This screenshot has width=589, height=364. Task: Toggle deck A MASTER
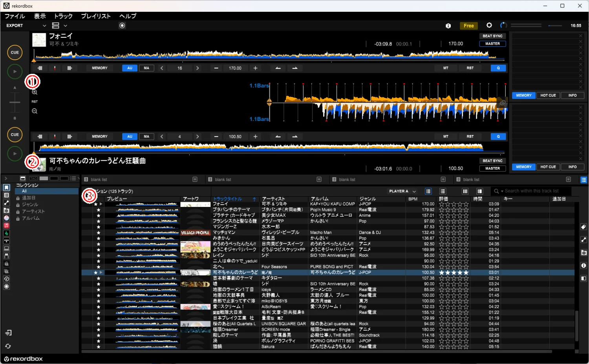[x=492, y=44]
